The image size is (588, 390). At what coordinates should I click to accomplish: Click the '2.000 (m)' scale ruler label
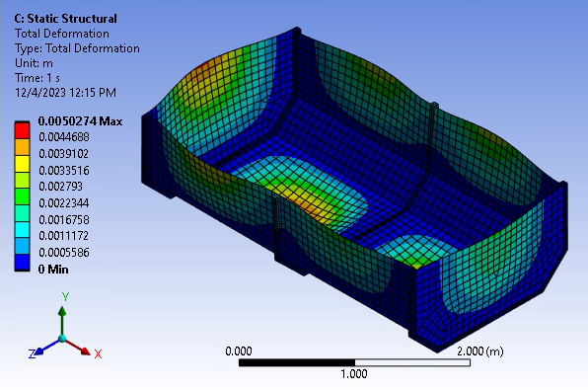[480, 351]
